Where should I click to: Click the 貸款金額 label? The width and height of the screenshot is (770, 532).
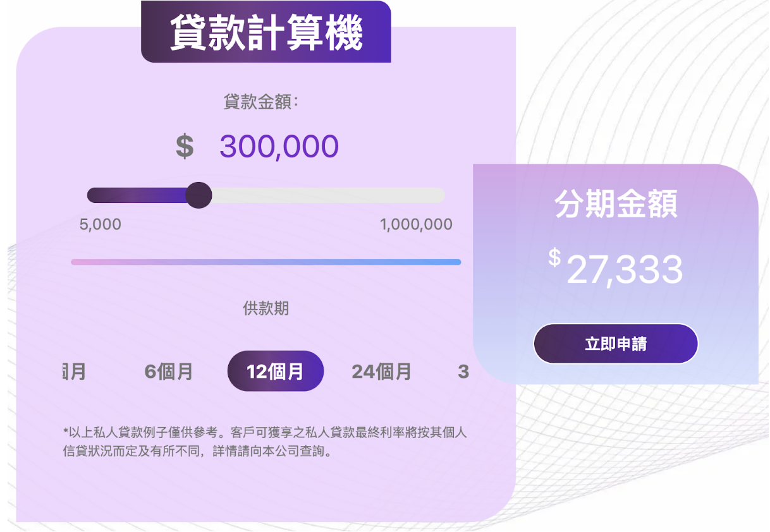pos(260,102)
